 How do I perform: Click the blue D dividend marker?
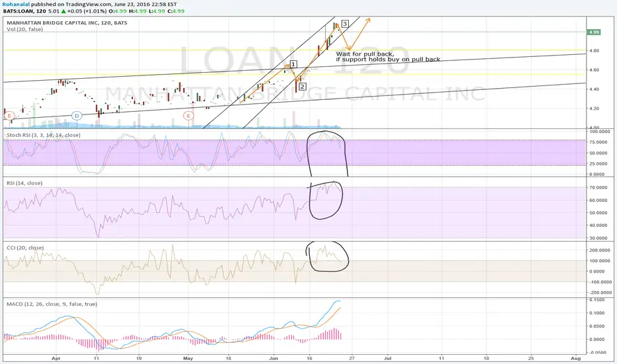coord(77,116)
